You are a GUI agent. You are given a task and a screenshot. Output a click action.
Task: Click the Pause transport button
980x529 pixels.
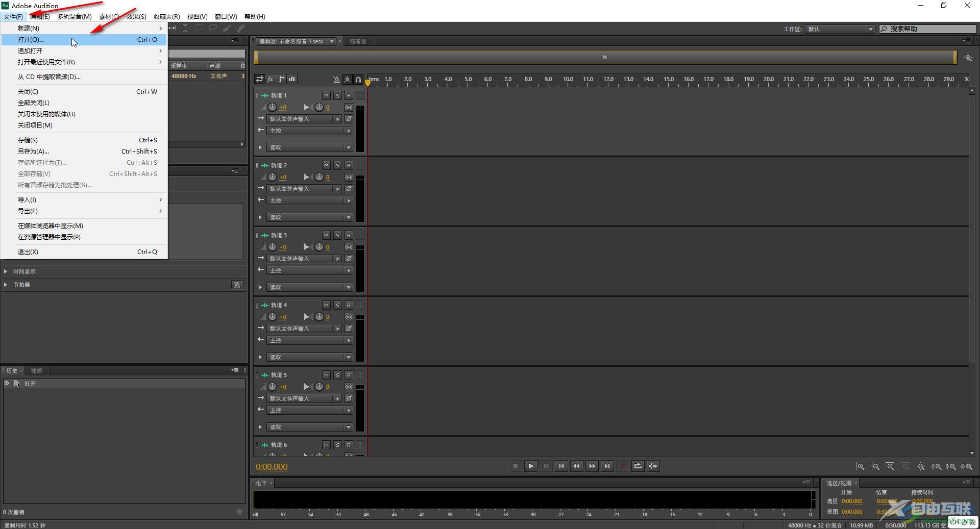[546, 466]
